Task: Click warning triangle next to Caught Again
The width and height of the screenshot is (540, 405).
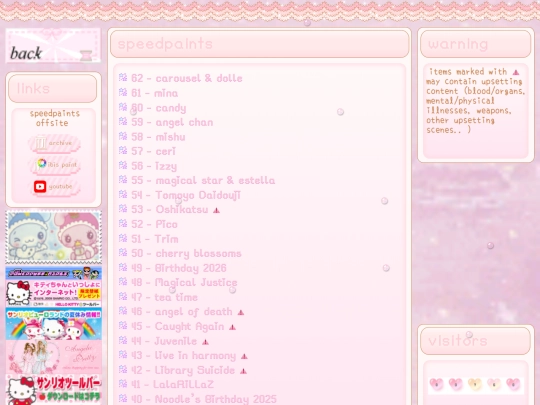Action: (232, 327)
